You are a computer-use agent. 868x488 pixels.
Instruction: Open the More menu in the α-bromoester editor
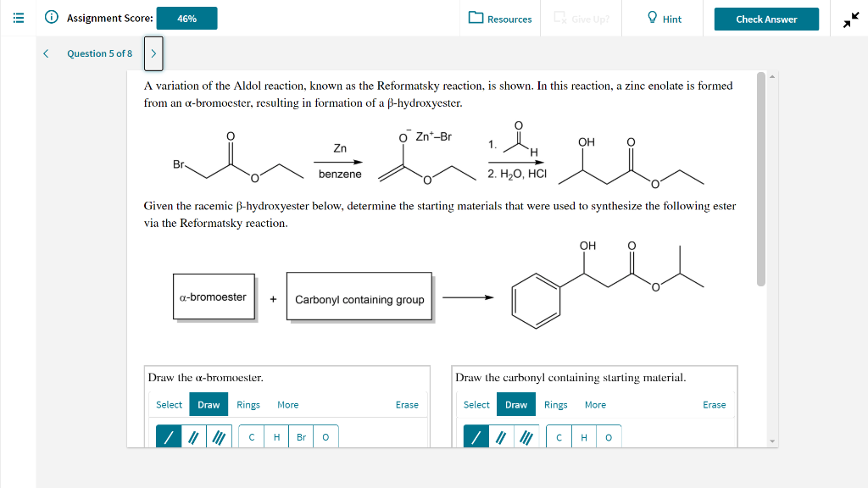[x=287, y=405]
